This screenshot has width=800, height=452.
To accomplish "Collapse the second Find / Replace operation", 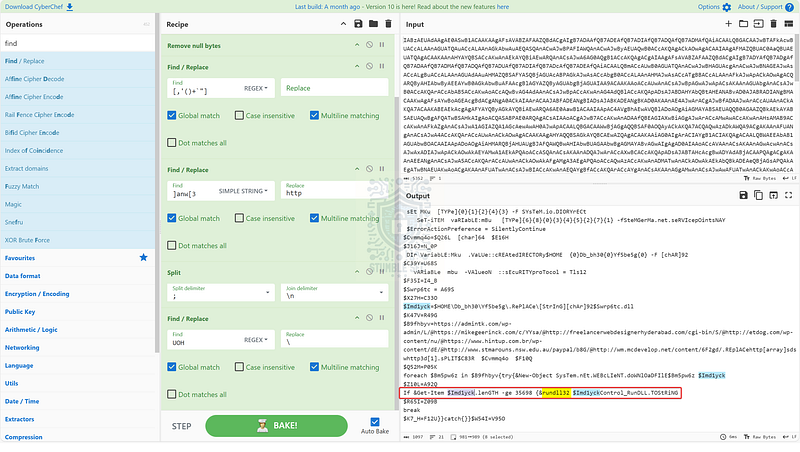I will tap(357, 169).
